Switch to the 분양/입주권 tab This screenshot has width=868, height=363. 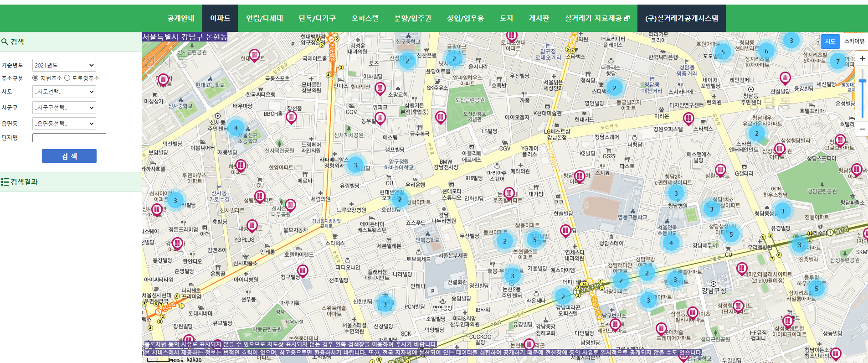click(x=413, y=18)
